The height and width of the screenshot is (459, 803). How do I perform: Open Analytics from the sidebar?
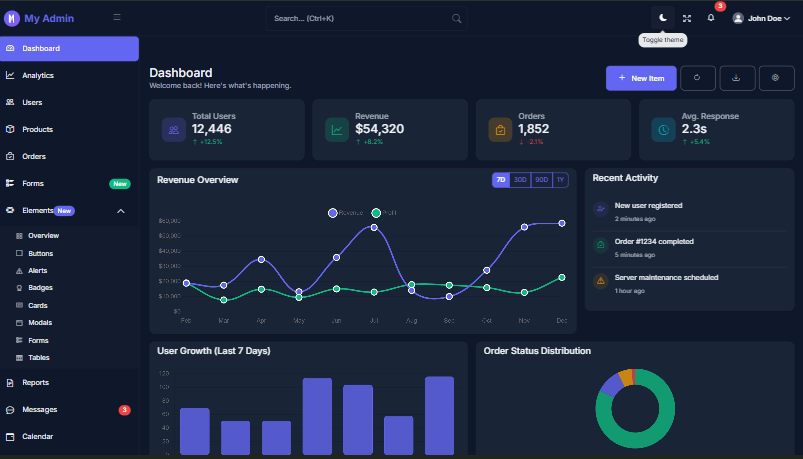coord(38,75)
